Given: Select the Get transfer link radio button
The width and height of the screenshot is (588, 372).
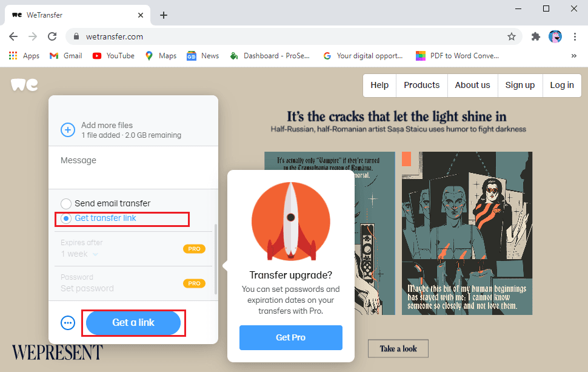Looking at the screenshot, I should (66, 218).
